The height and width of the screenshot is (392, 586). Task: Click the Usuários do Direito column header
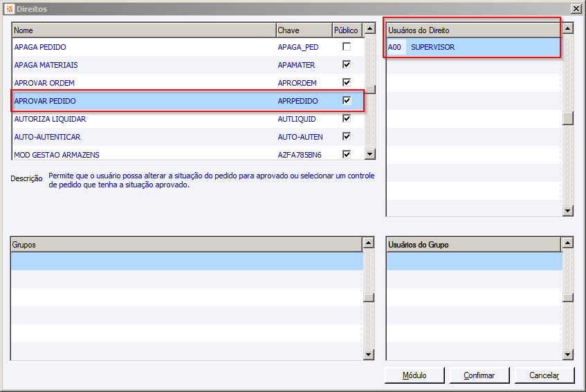click(473, 30)
